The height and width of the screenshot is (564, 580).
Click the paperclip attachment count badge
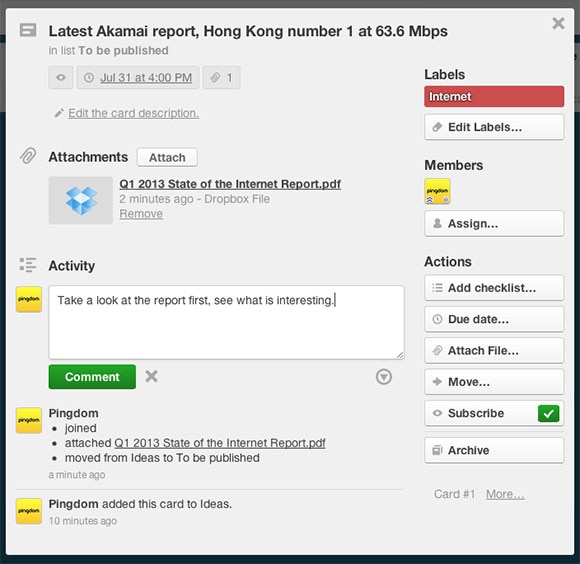coord(221,78)
